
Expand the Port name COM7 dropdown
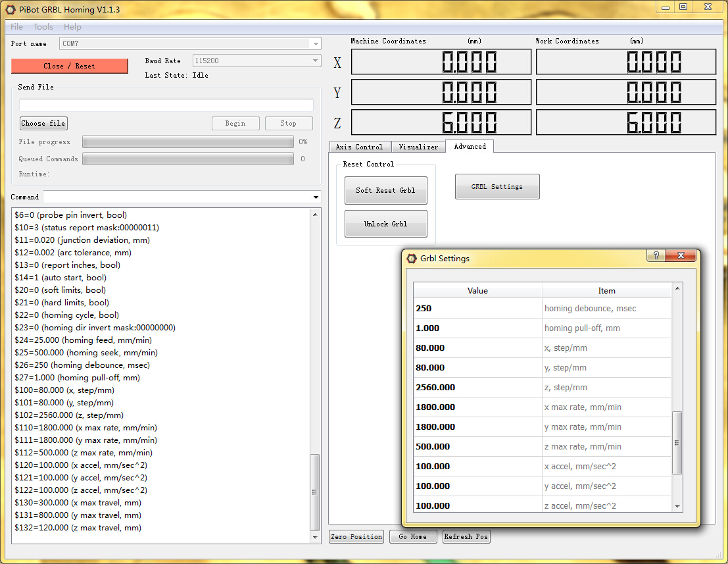316,43
